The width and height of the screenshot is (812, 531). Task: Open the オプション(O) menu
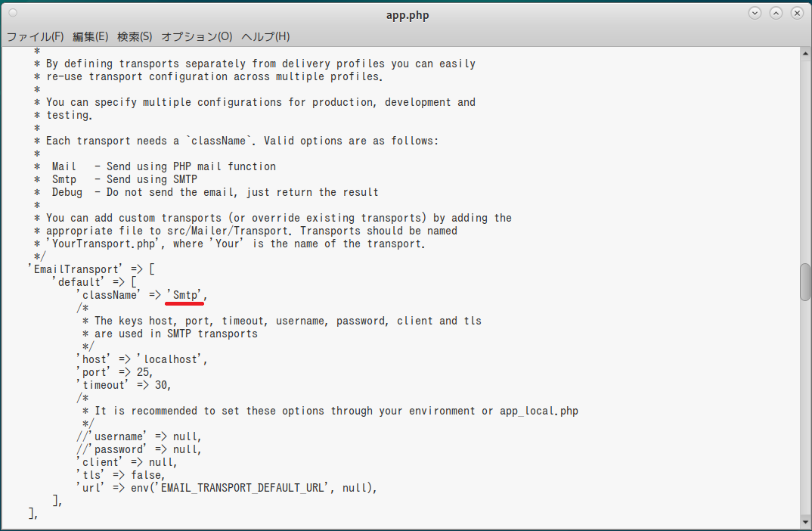[197, 36]
